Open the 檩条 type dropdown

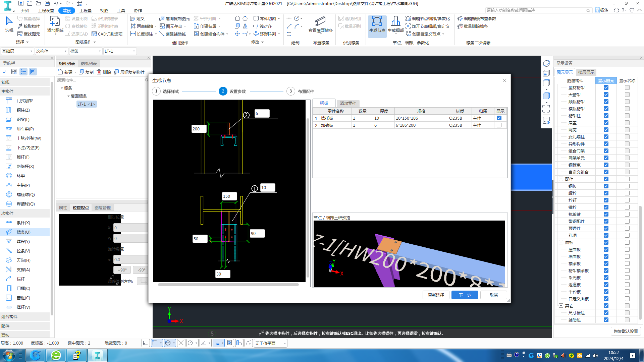[x=86, y=51]
